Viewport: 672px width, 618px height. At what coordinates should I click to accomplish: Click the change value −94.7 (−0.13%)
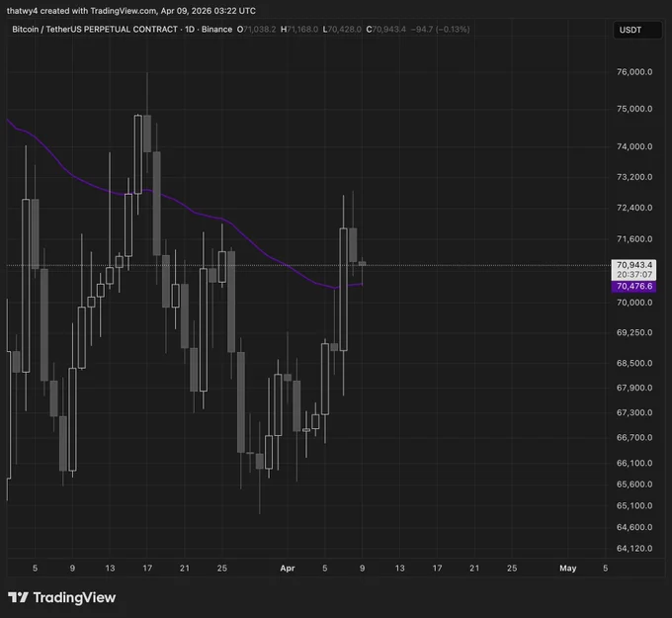click(x=440, y=29)
